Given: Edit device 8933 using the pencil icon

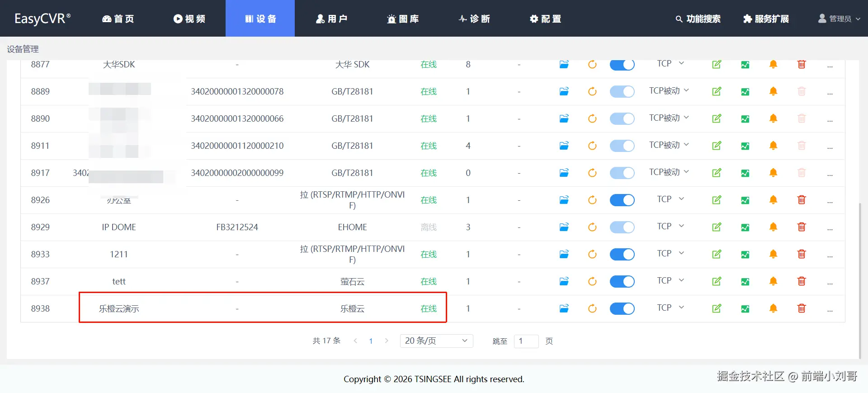Looking at the screenshot, I should [x=717, y=254].
